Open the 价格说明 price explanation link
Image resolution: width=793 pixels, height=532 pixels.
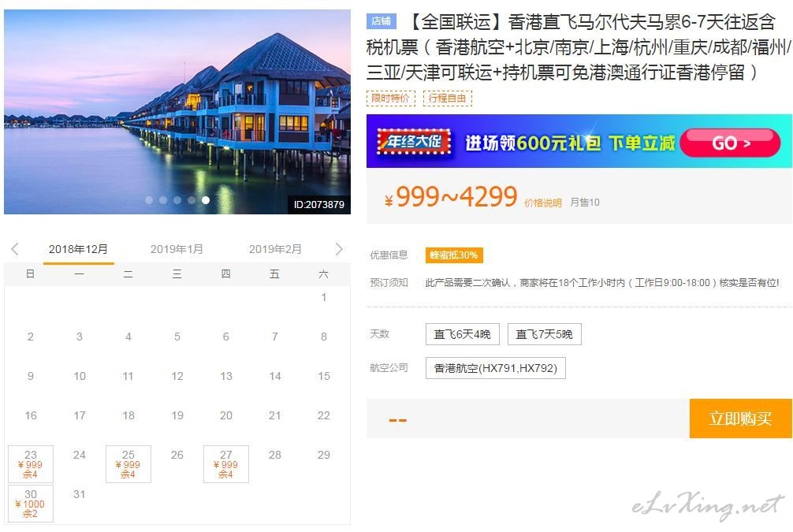coord(542,203)
